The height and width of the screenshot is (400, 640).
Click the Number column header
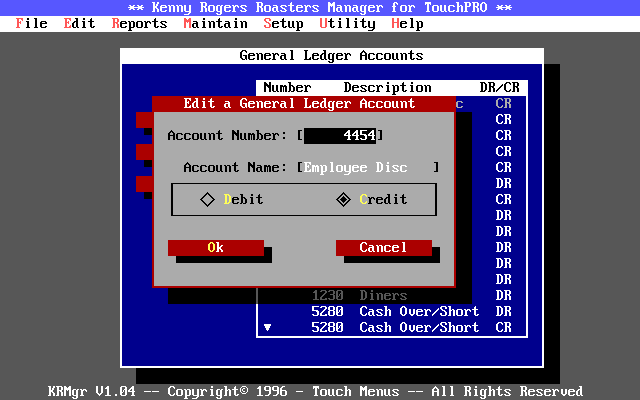pos(287,87)
